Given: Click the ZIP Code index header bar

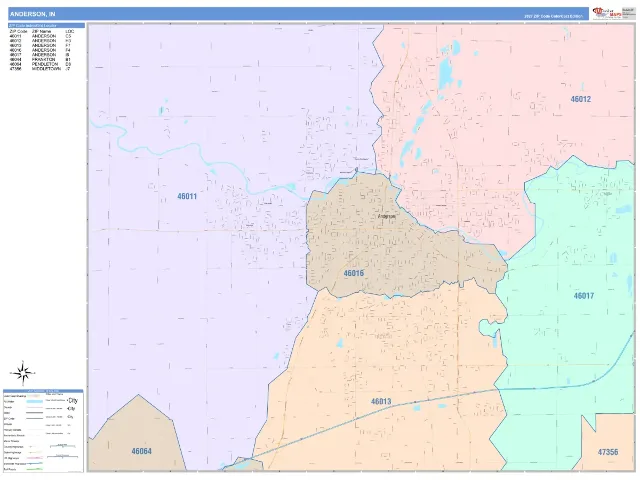Looking at the screenshot, I should (x=47, y=25).
